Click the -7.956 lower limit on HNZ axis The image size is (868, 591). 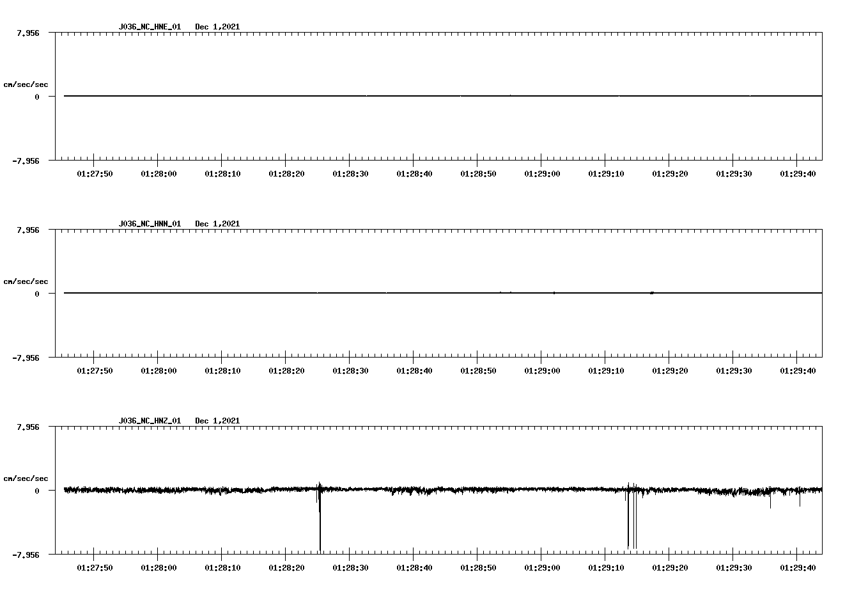click(26, 555)
